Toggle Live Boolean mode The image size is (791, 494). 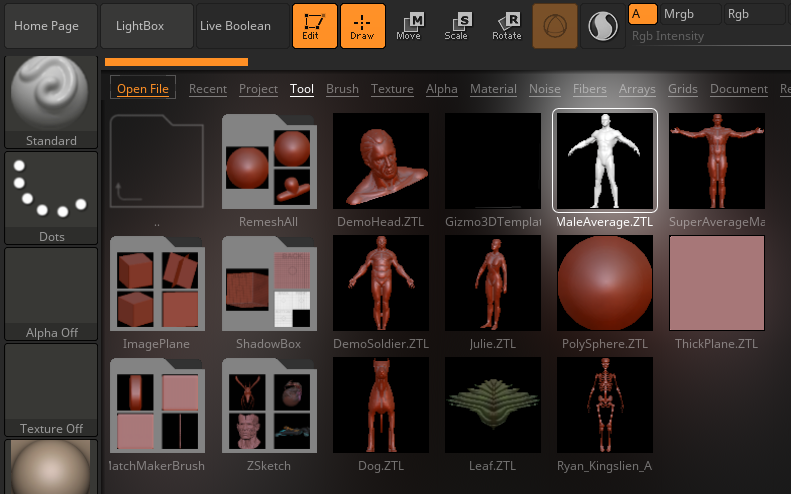(243, 26)
